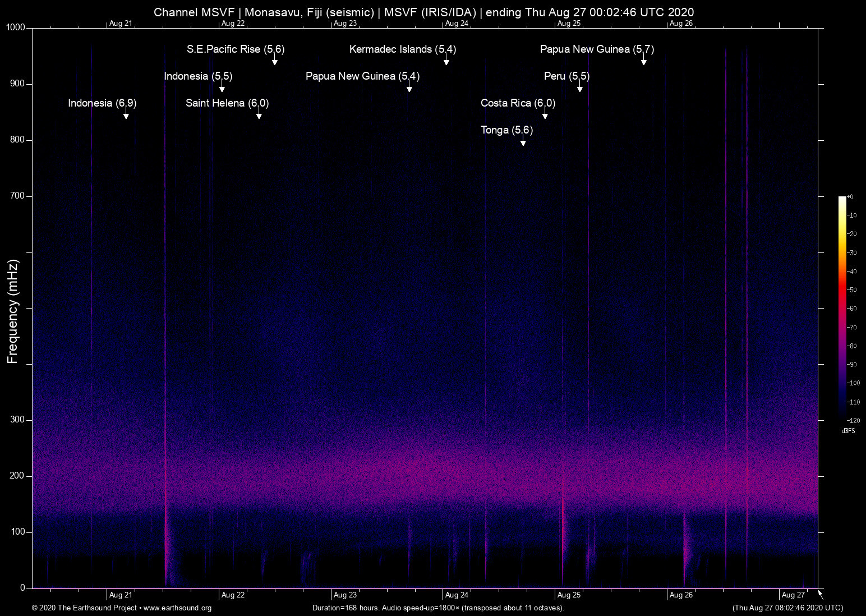Click the Duration=168 hours footer text
Image resolution: width=866 pixels, height=616 pixels.
click(x=438, y=608)
